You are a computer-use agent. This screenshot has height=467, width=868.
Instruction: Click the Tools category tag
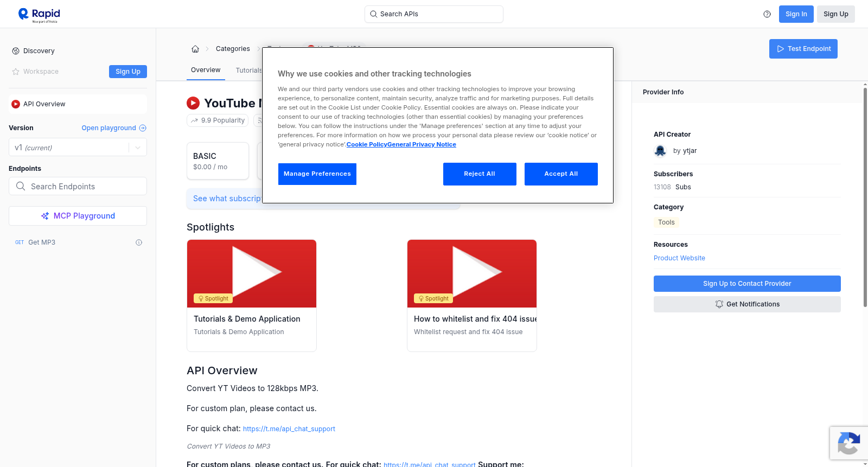click(666, 222)
